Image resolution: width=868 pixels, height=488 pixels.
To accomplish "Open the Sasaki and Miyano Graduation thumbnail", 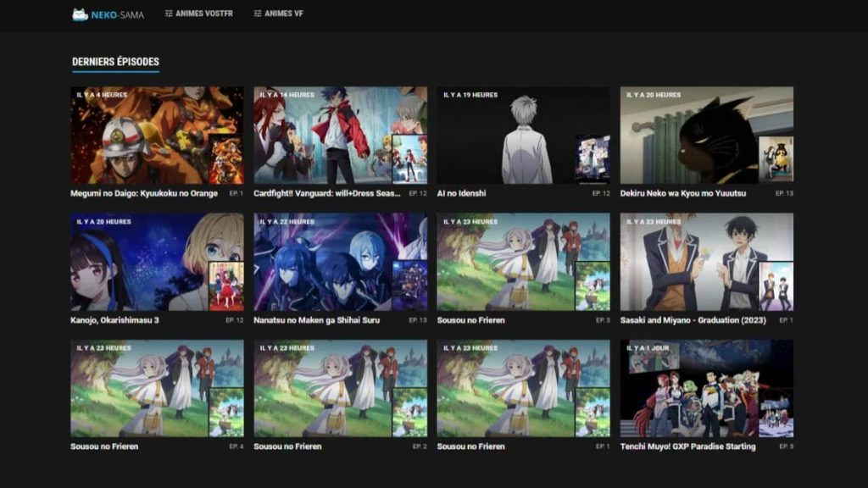I will 706,262.
